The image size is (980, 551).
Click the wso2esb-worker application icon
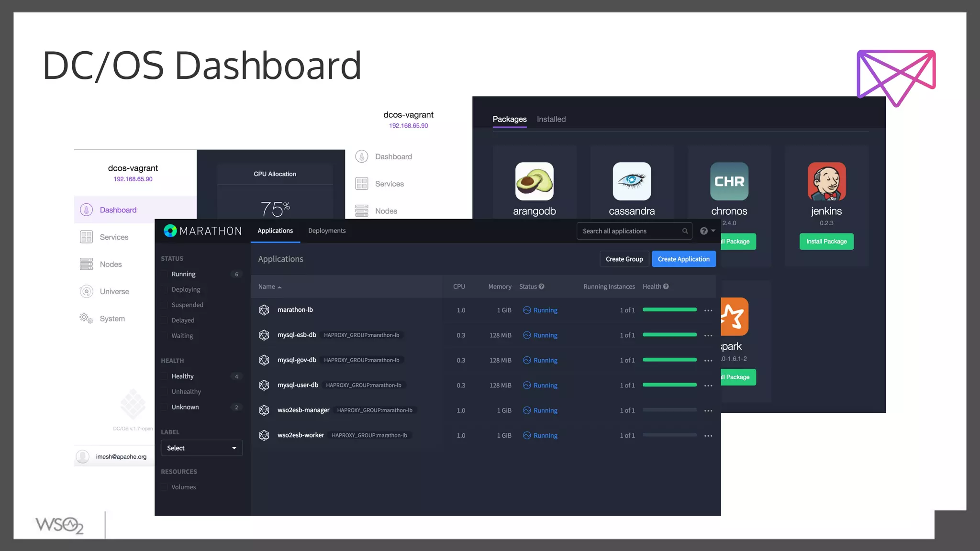264,435
